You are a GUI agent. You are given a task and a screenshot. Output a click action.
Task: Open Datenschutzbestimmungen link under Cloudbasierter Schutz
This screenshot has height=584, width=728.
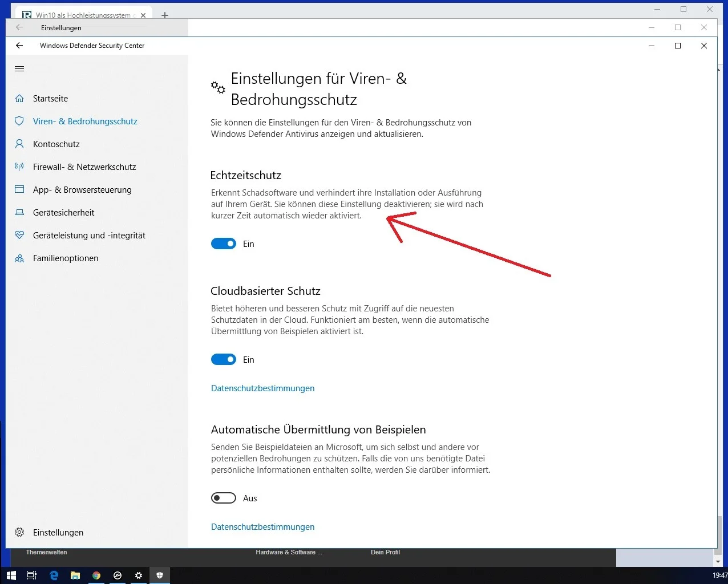pos(263,388)
